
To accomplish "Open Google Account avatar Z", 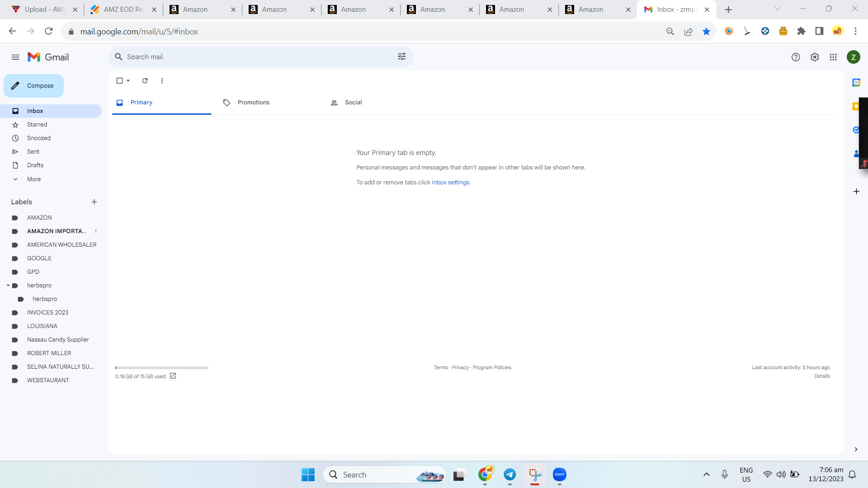I will (x=854, y=57).
